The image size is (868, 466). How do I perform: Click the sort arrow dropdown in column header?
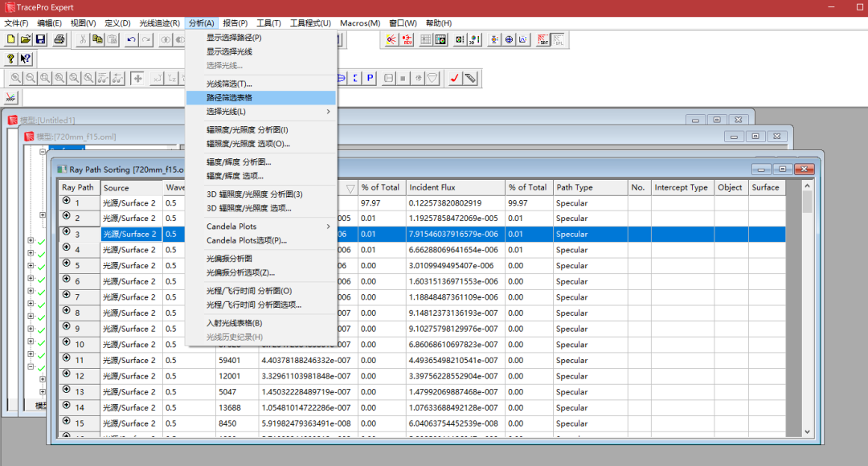coord(350,188)
